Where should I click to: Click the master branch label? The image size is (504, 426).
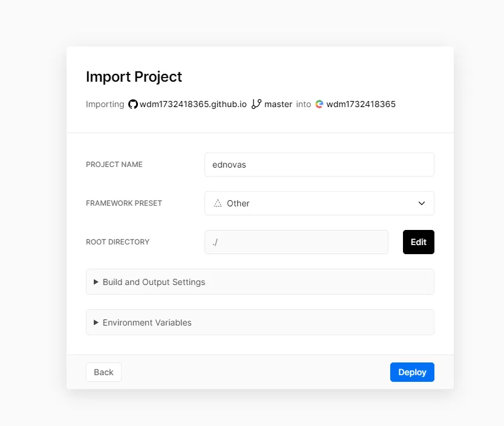pos(278,104)
